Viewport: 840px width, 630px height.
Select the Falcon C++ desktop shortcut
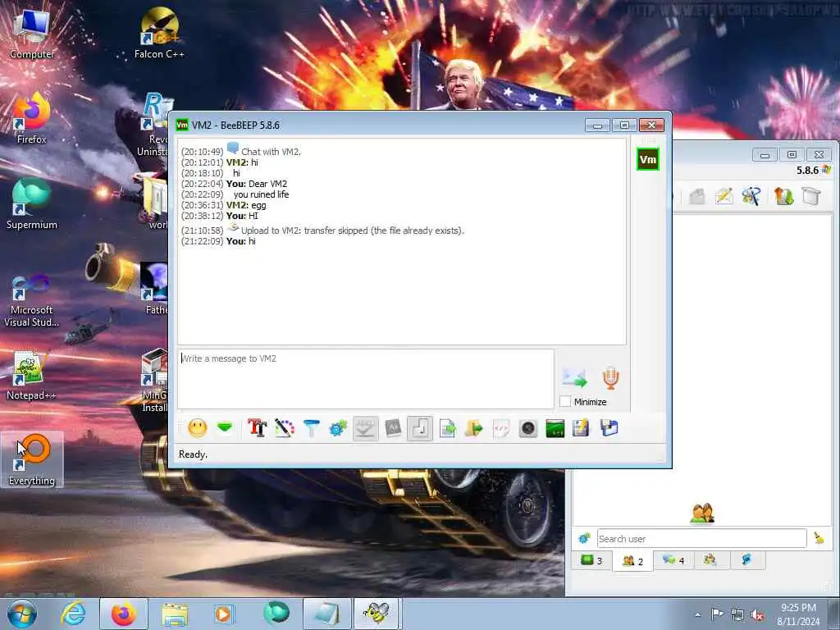point(159,33)
